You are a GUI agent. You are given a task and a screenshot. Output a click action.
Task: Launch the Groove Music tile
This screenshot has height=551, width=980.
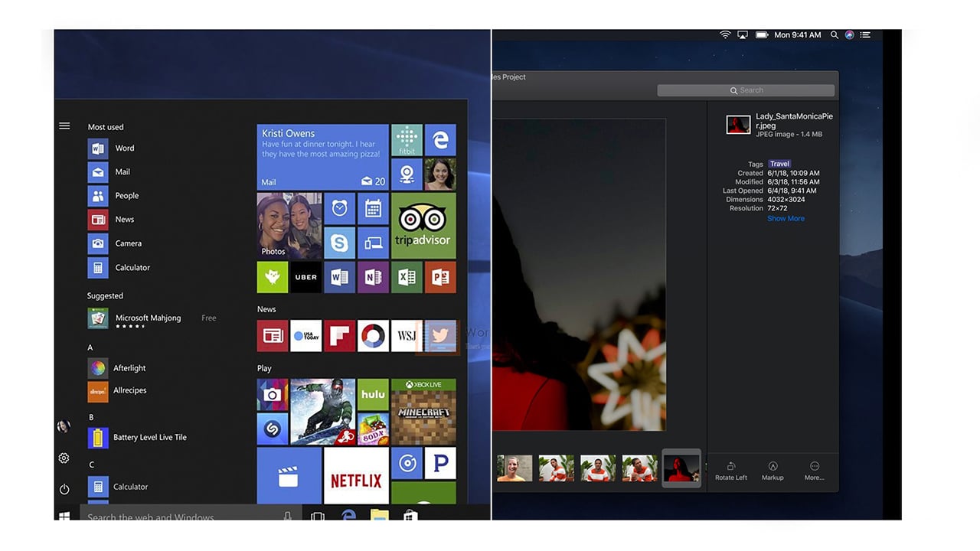click(x=407, y=463)
